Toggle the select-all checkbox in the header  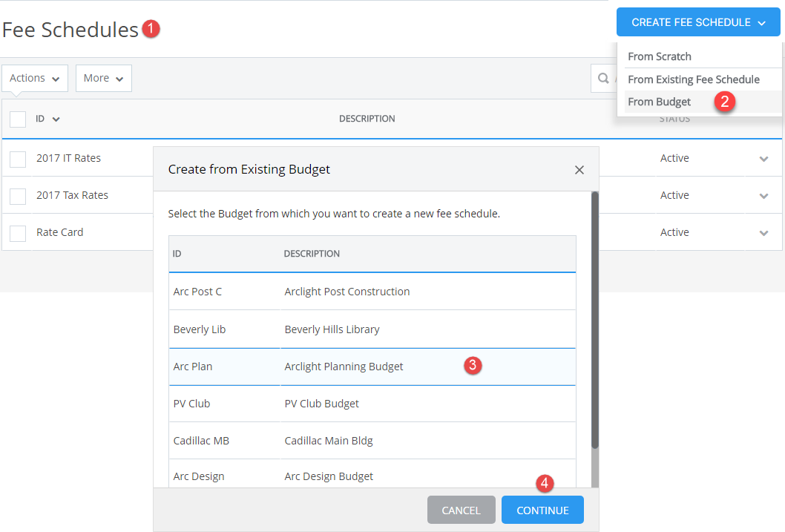tap(18, 118)
